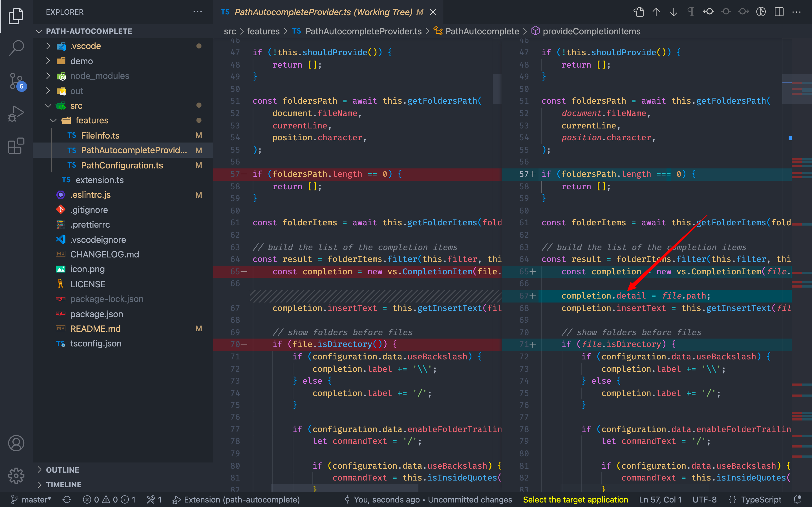
Task: Go to previous change arrow in diff toolbar
Action: tap(656, 12)
